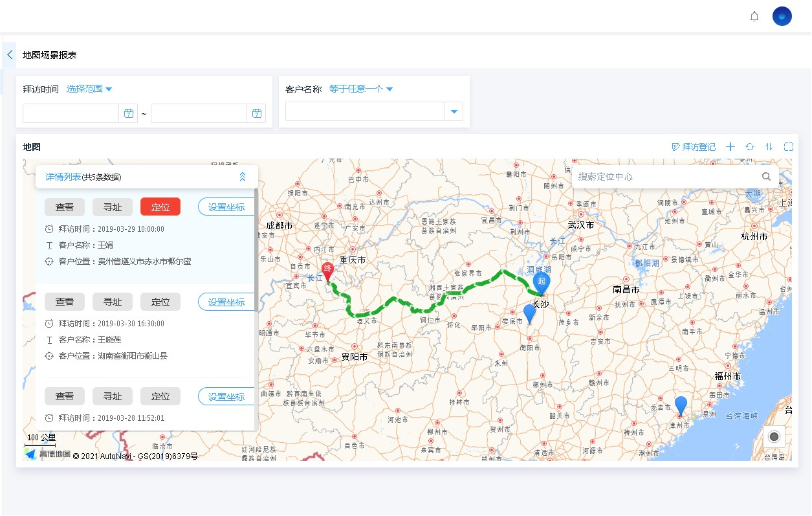Toggle the map layer round button
The height and width of the screenshot is (516, 812).
pyautogui.click(x=774, y=436)
